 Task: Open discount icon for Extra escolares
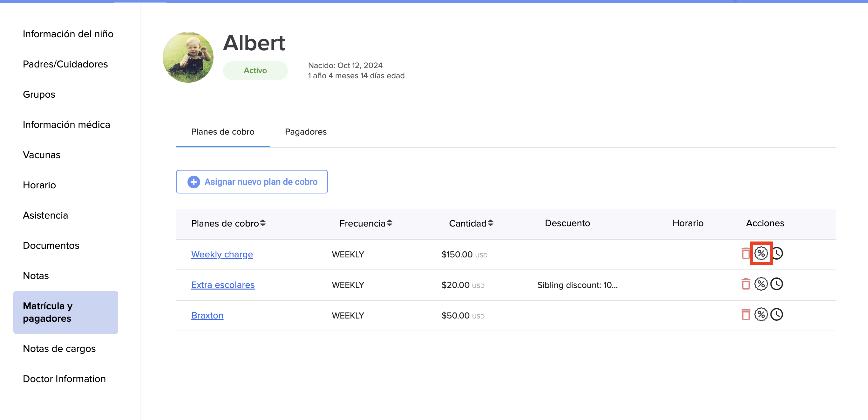[761, 284]
